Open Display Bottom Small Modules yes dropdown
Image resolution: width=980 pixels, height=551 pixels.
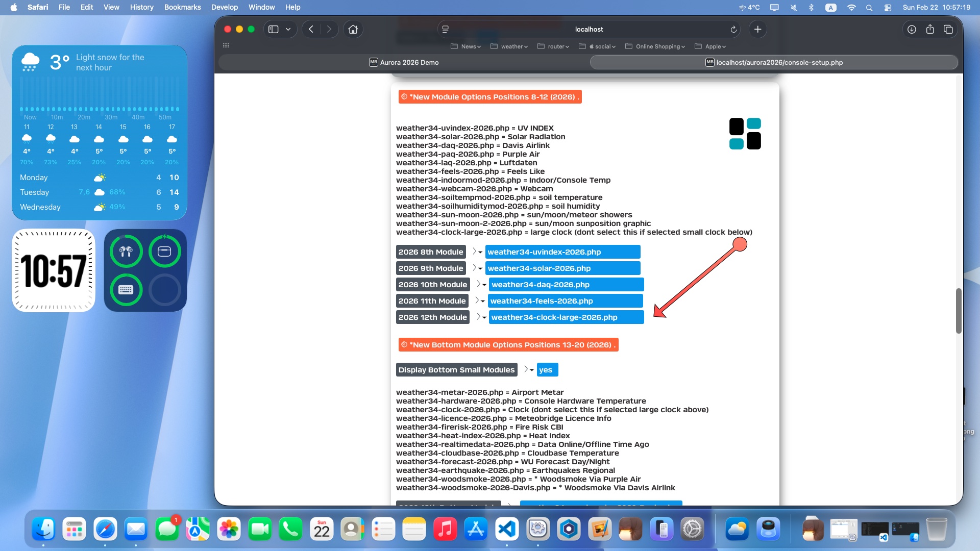click(547, 370)
